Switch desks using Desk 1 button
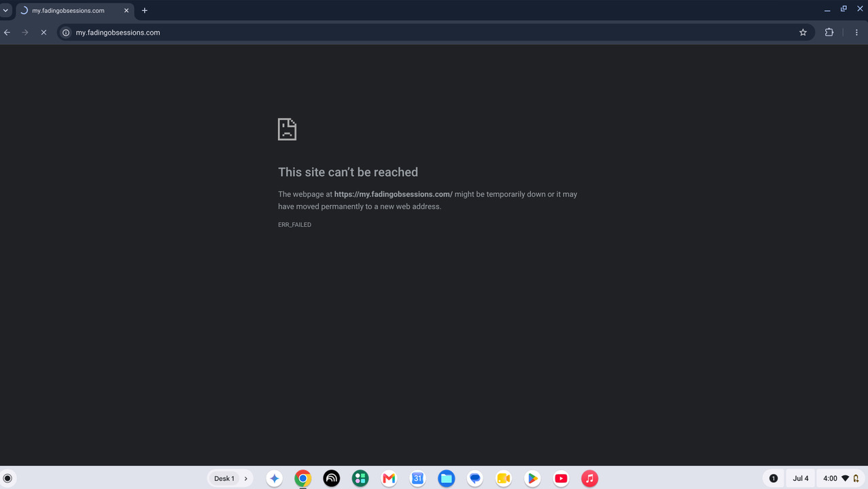The width and height of the screenshot is (868, 489). [x=224, y=478]
